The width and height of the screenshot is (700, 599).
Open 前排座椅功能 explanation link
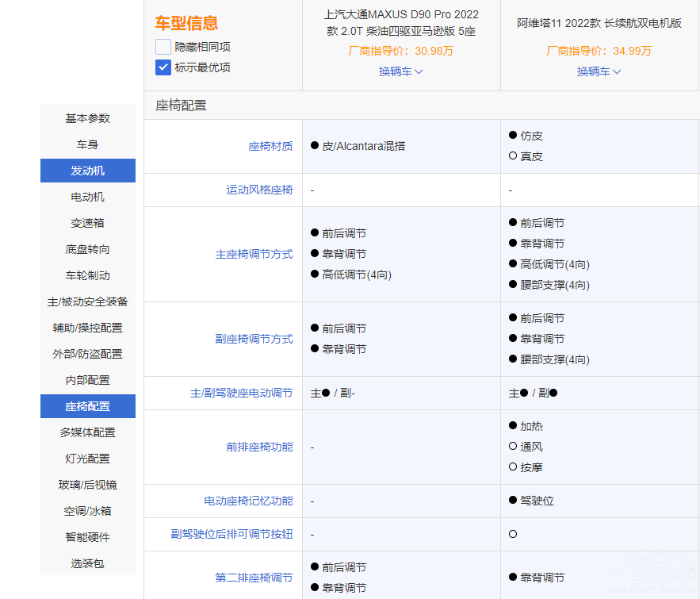[x=259, y=447]
